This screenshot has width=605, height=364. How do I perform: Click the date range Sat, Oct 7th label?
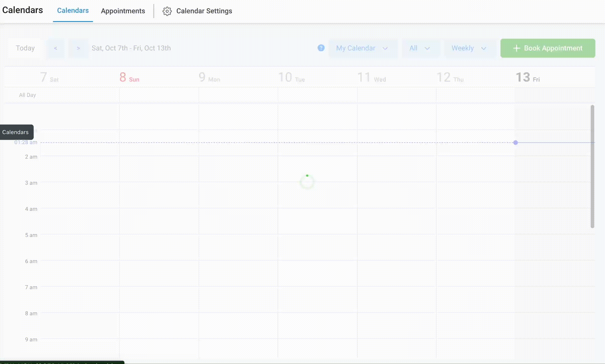coord(131,48)
